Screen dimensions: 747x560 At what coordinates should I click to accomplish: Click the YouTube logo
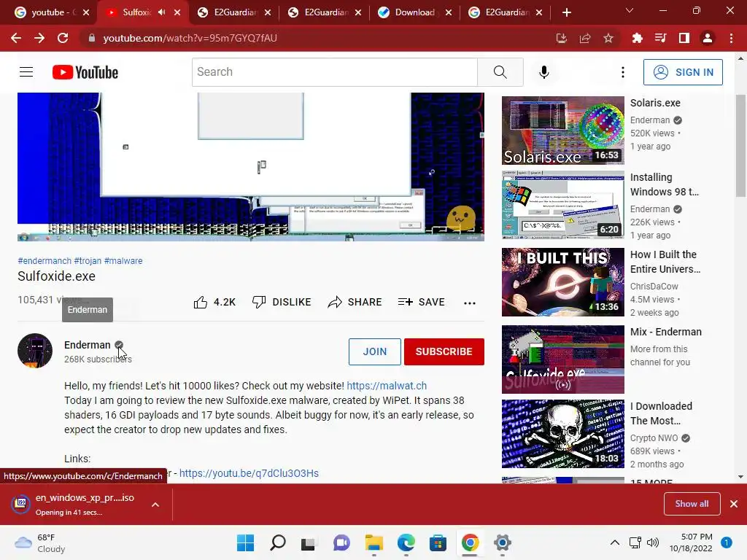(85, 72)
